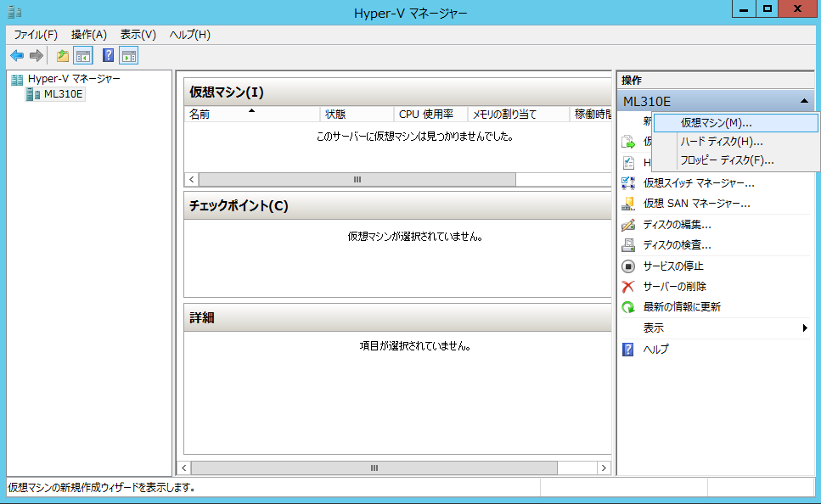Viewport: 821px width, 504px height.
Task: Collapse the ML310E actions section header
Action: [803, 102]
